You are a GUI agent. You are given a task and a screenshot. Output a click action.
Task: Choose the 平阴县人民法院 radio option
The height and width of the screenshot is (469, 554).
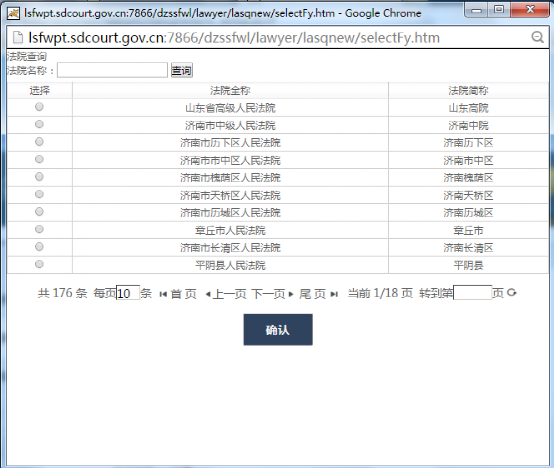(39, 264)
